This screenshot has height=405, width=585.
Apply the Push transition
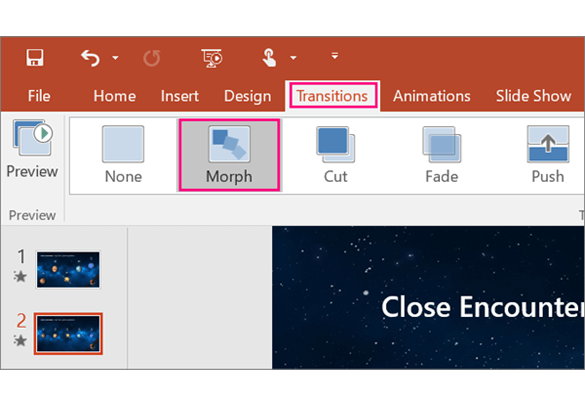[x=548, y=155]
